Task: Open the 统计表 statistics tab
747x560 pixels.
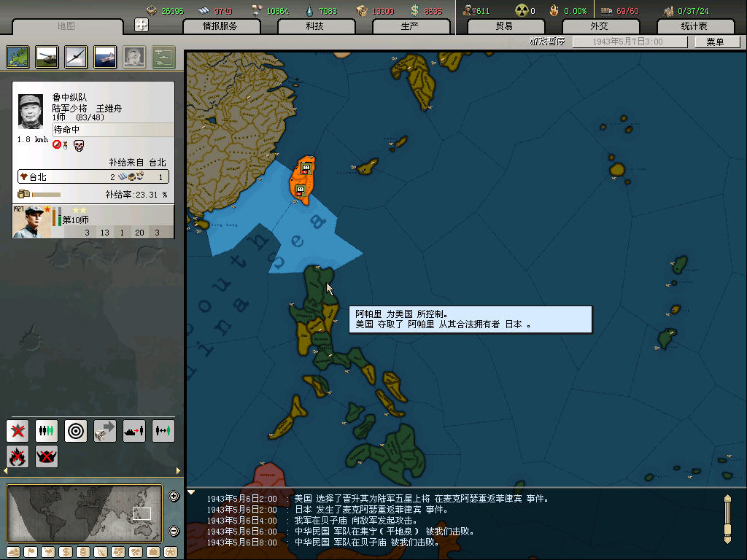Action: [x=695, y=26]
